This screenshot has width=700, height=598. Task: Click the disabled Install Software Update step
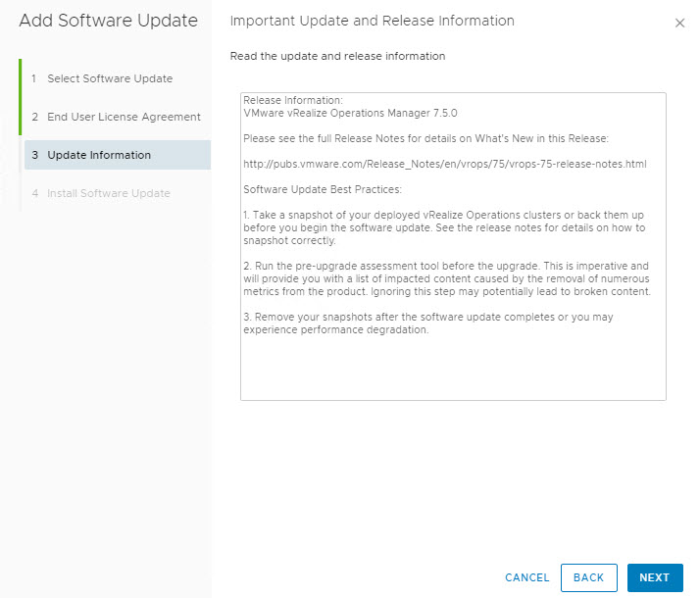tap(108, 193)
